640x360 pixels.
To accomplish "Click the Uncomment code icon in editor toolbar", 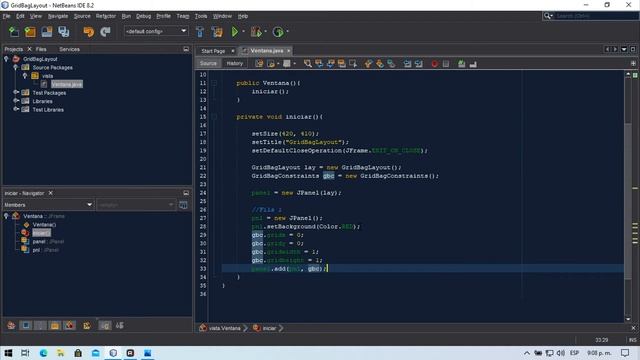I will (x=473, y=64).
